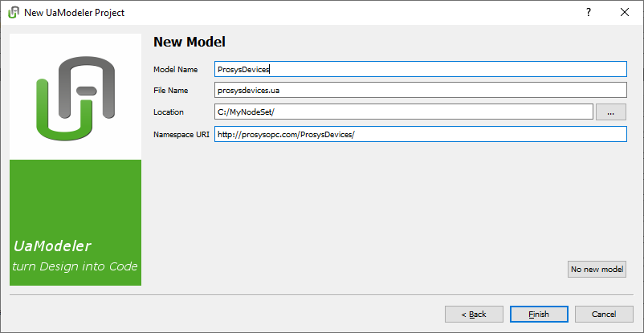Click the Namespace URI label

click(x=181, y=134)
